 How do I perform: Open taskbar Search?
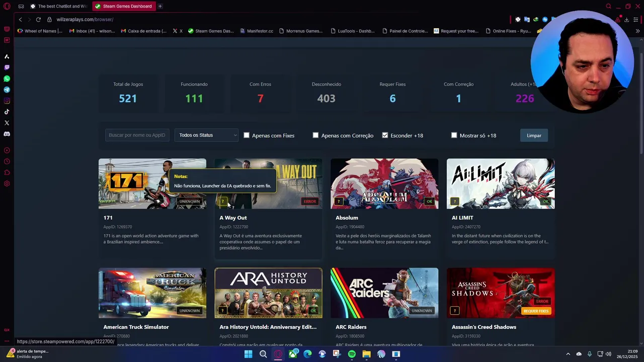coord(263,354)
